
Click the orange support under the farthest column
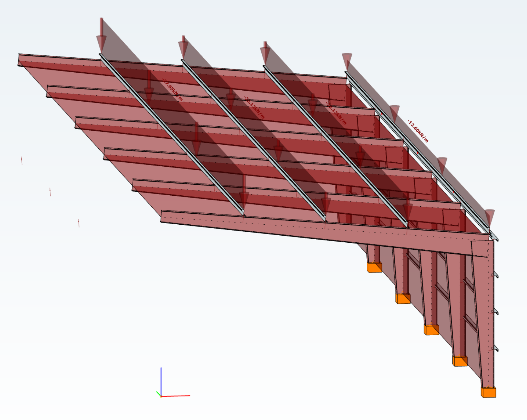click(374, 267)
